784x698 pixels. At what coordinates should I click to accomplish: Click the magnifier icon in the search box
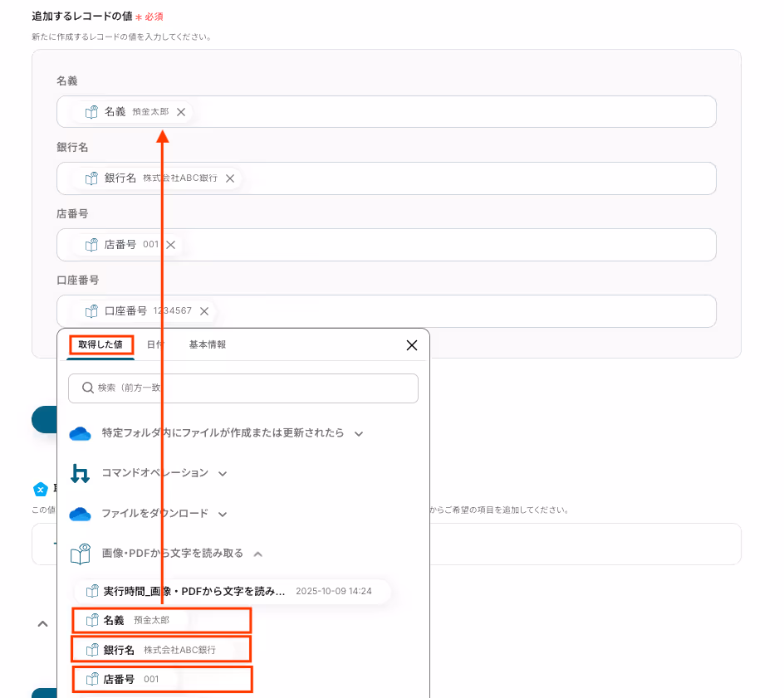[87, 388]
